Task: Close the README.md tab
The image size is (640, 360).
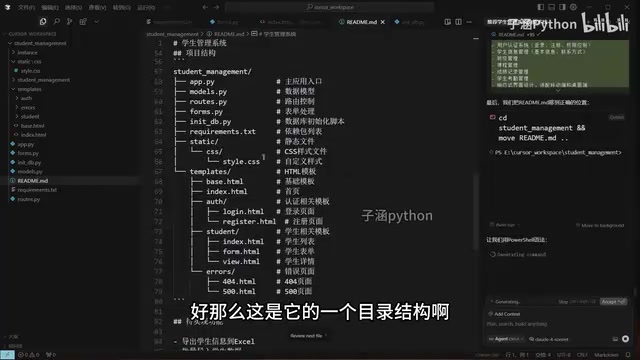Action: point(382,22)
